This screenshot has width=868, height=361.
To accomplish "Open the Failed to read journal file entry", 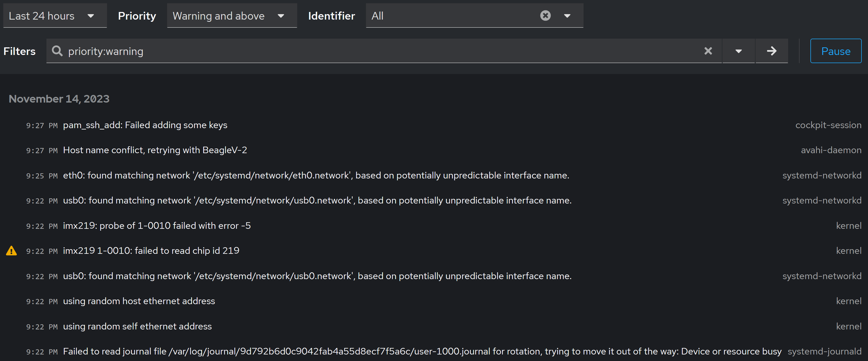I will [434, 351].
